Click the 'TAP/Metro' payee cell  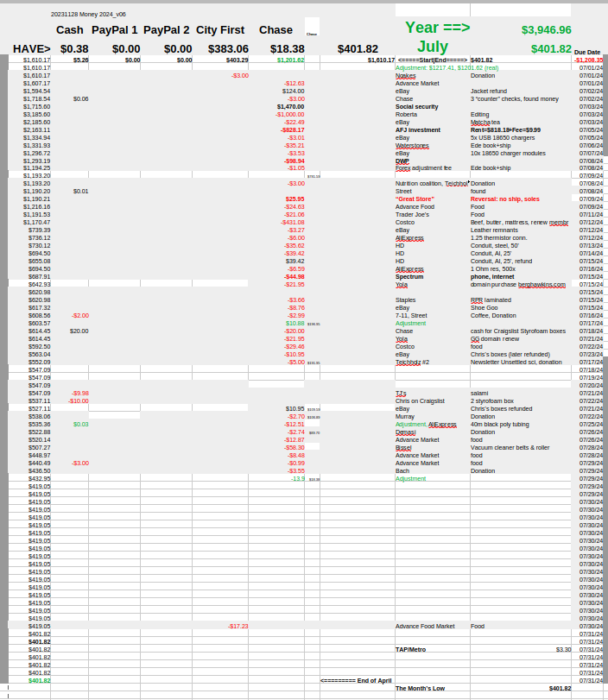[410, 650]
